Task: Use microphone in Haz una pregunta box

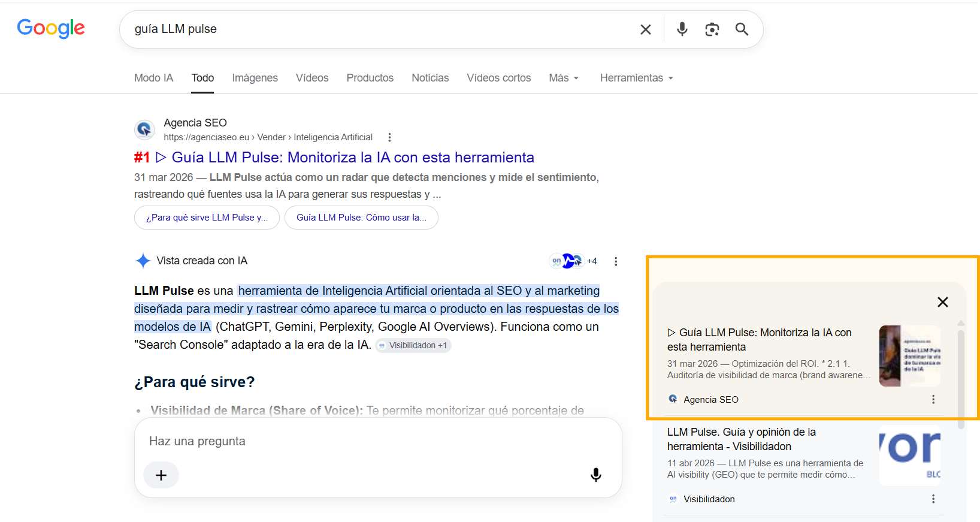Action: 596,475
